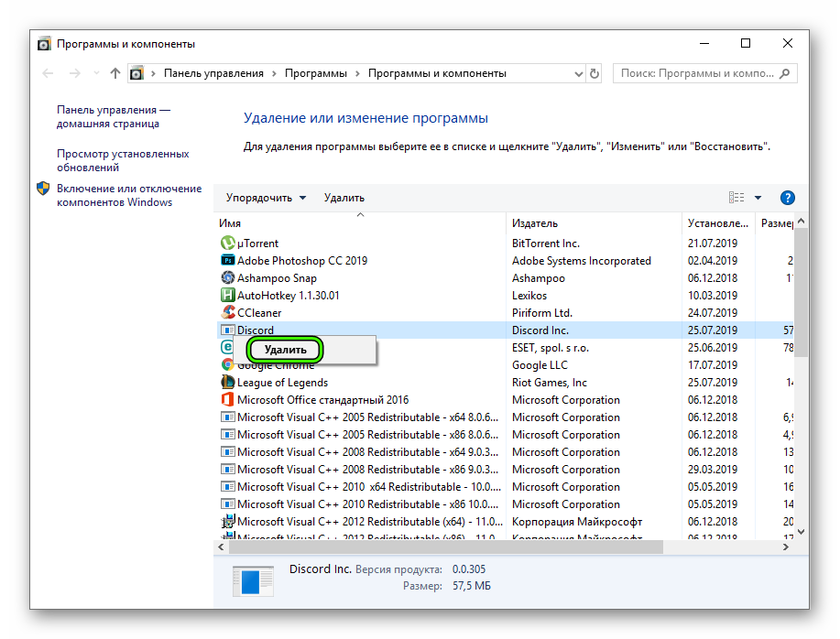The image size is (840, 639).
Task: Expand the address bar history dropdown
Action: [579, 73]
